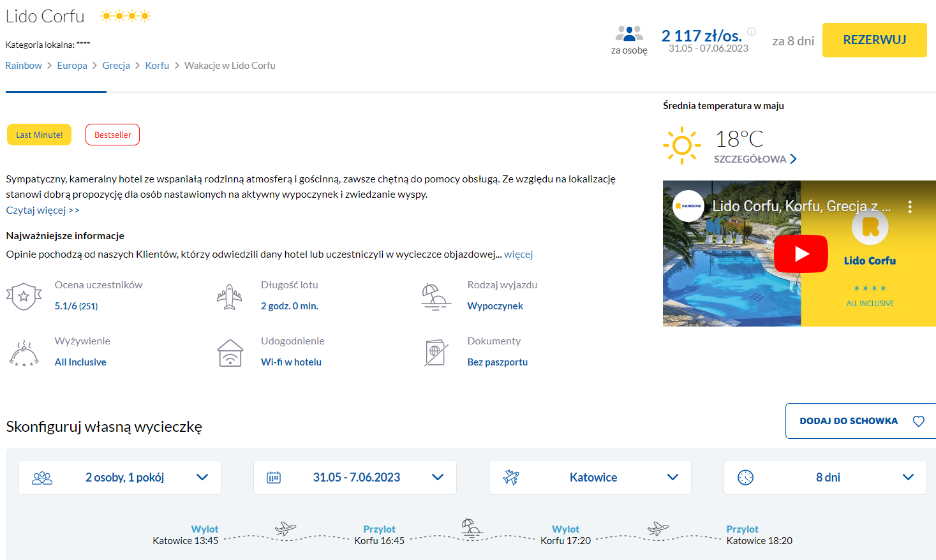Click the star shield rating icon
Image resolution: width=936 pixels, height=560 pixels.
[24, 297]
